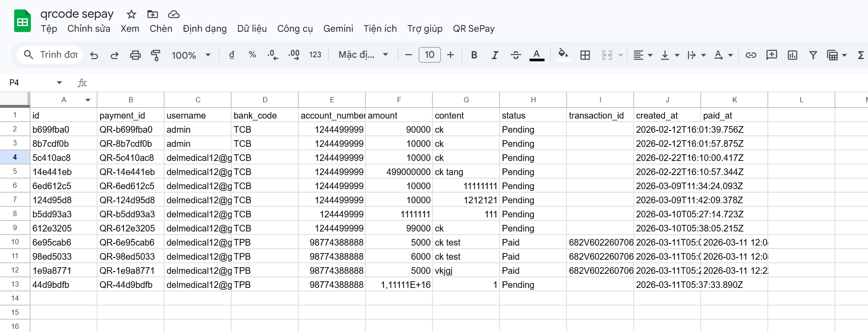Click the print icon
This screenshot has width=868, height=332.
pyautogui.click(x=135, y=55)
